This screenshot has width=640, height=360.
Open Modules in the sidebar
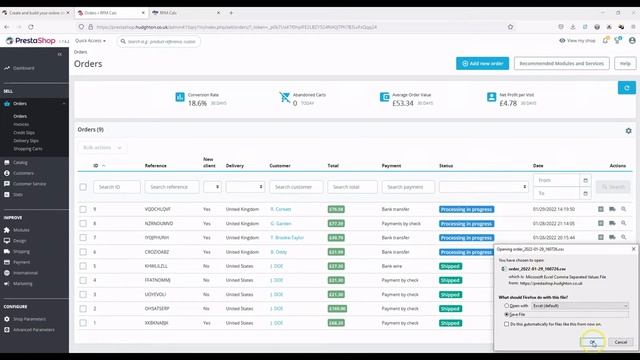(21, 230)
